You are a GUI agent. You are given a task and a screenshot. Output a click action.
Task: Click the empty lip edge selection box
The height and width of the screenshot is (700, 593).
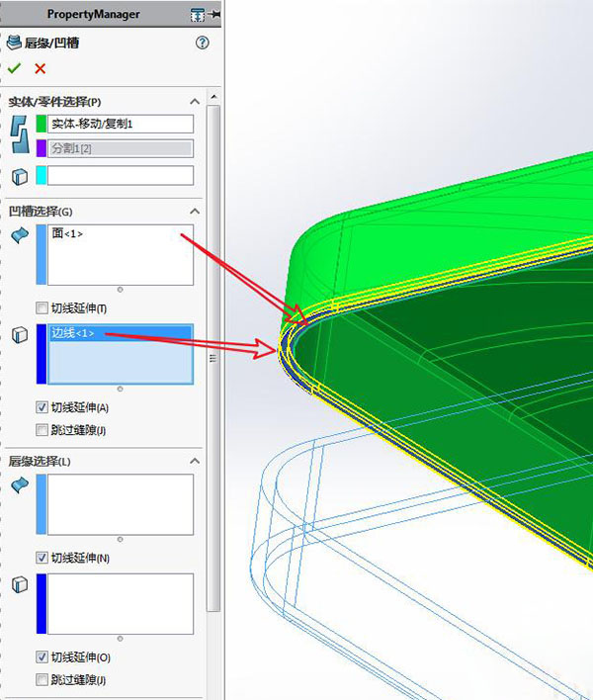(121, 604)
